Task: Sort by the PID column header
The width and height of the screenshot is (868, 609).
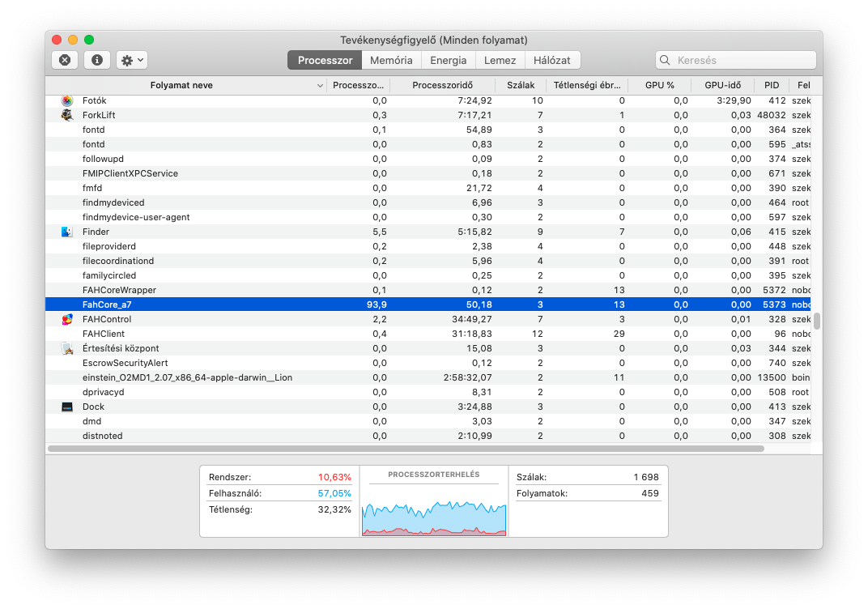Action: pos(772,85)
